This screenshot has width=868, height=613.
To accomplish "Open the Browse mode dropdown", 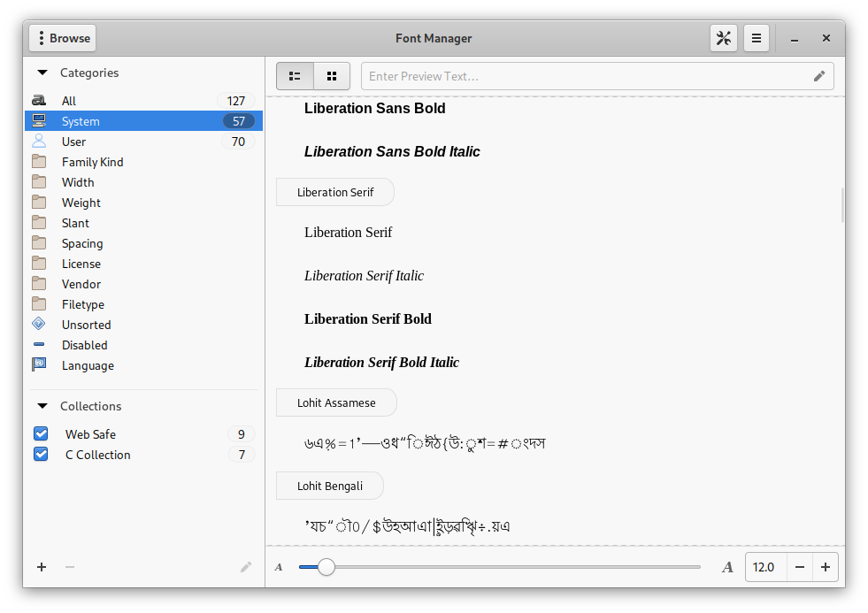I will tap(62, 38).
